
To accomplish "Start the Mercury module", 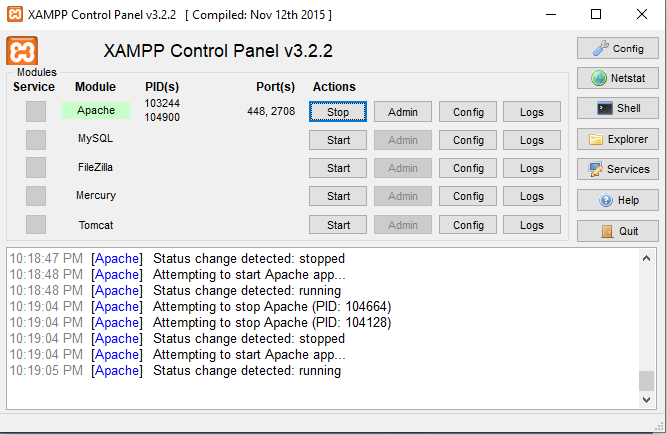I will (338, 196).
